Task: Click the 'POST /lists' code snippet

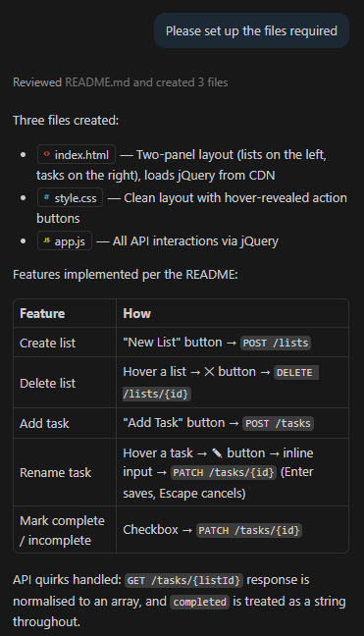Action: (x=276, y=344)
